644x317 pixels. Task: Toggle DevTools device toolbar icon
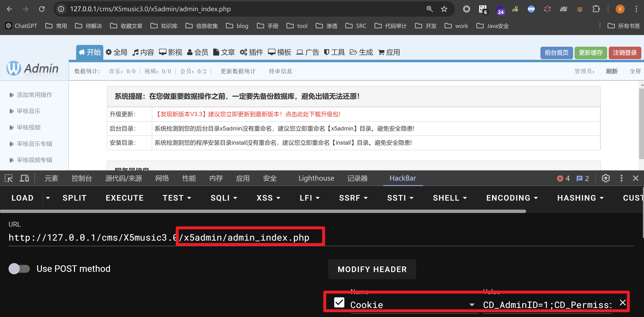coord(24,178)
